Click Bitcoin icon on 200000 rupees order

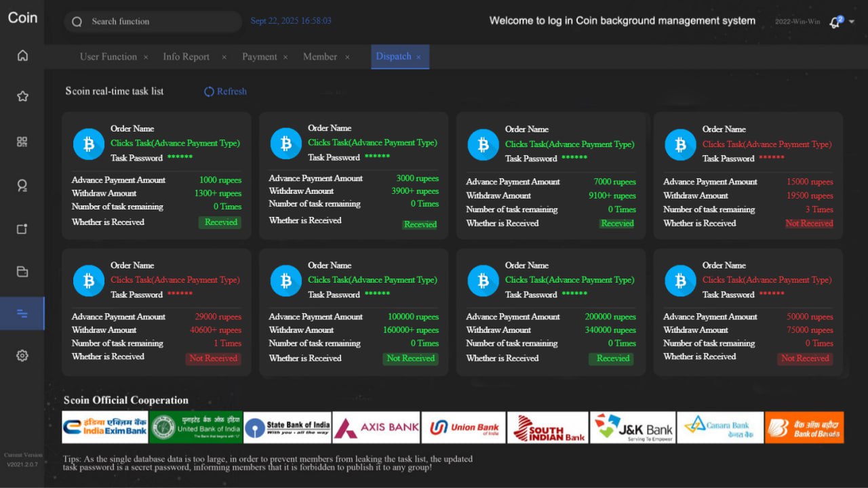click(483, 281)
